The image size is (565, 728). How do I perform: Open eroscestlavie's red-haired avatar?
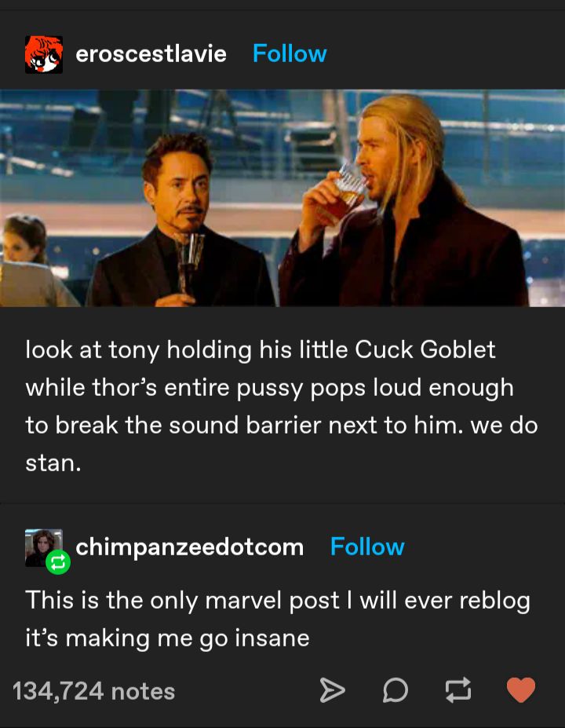click(x=44, y=54)
